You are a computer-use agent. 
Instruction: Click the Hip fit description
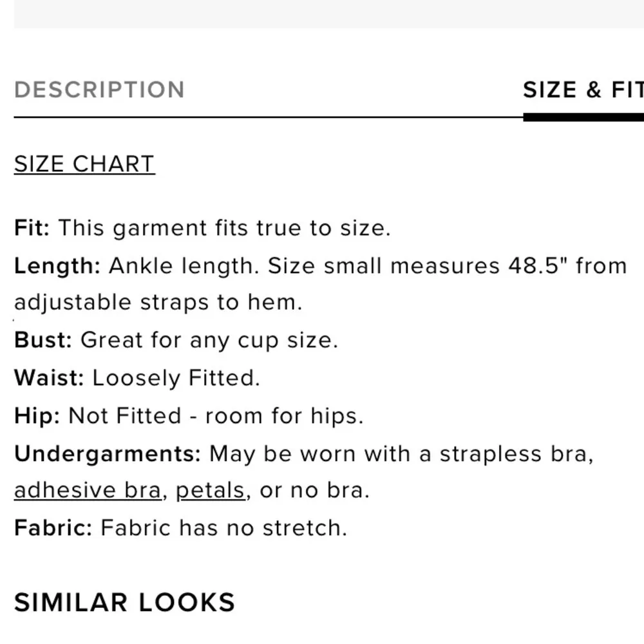(187, 415)
